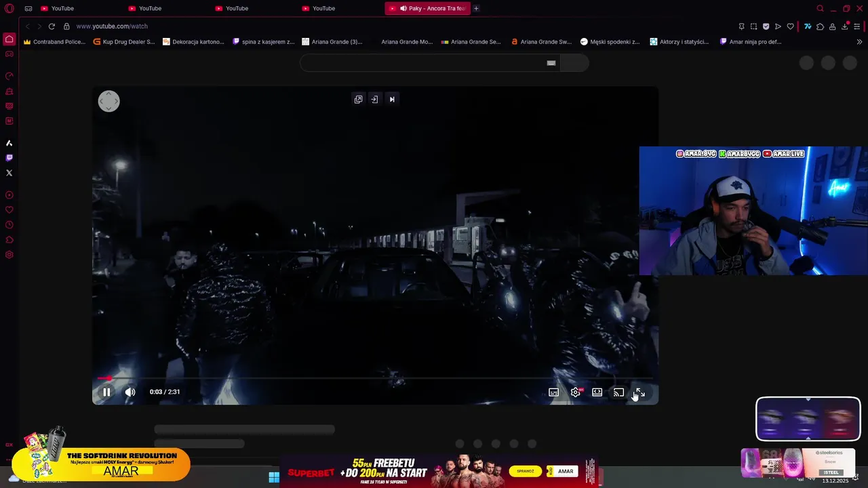Toggle subtitles on the video
Screen dimensions: 868x488
(x=554, y=392)
